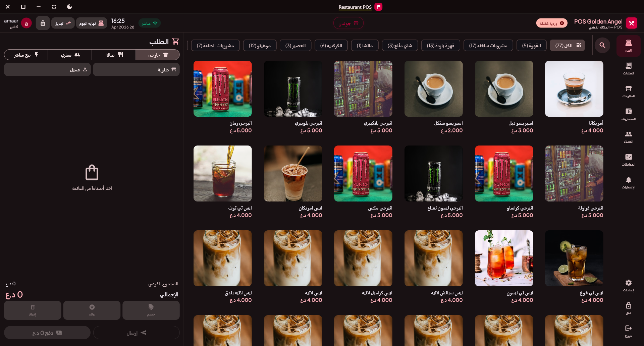
Task: Click the amaar user avatar
Action: pos(26,23)
